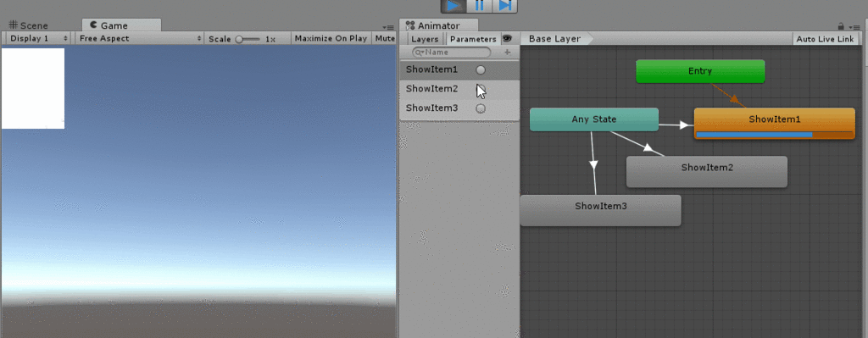The height and width of the screenshot is (338, 868).
Task: Select the Animator tab
Action: pos(438,25)
